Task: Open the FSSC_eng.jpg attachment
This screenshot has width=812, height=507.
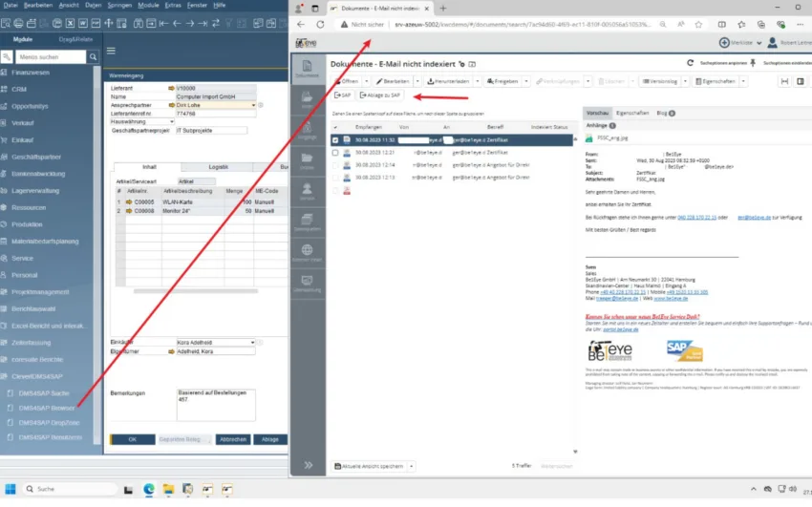Action: pos(611,138)
